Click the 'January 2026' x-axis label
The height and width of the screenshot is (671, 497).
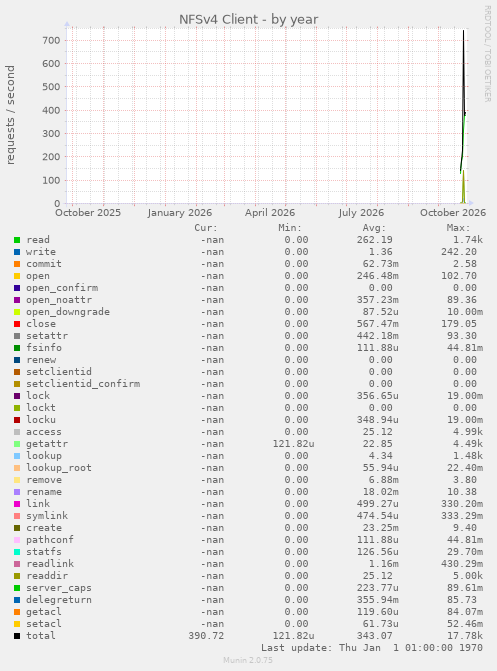[180, 213]
